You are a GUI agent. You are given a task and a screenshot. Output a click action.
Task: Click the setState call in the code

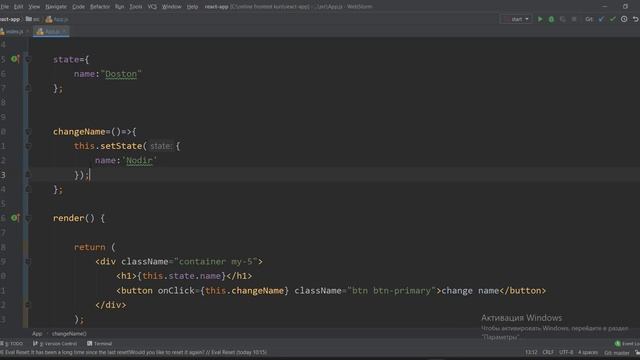(x=121, y=146)
